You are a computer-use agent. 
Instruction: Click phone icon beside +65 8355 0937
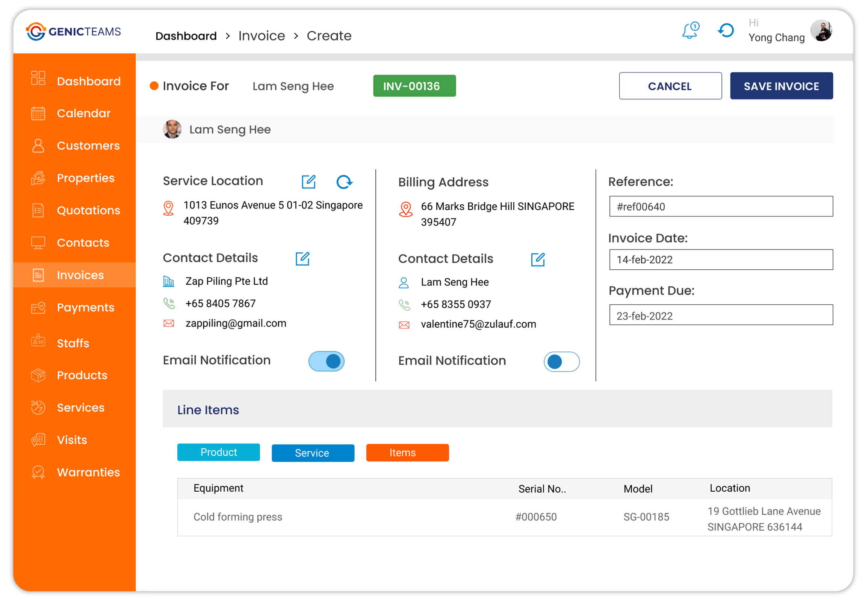(405, 305)
